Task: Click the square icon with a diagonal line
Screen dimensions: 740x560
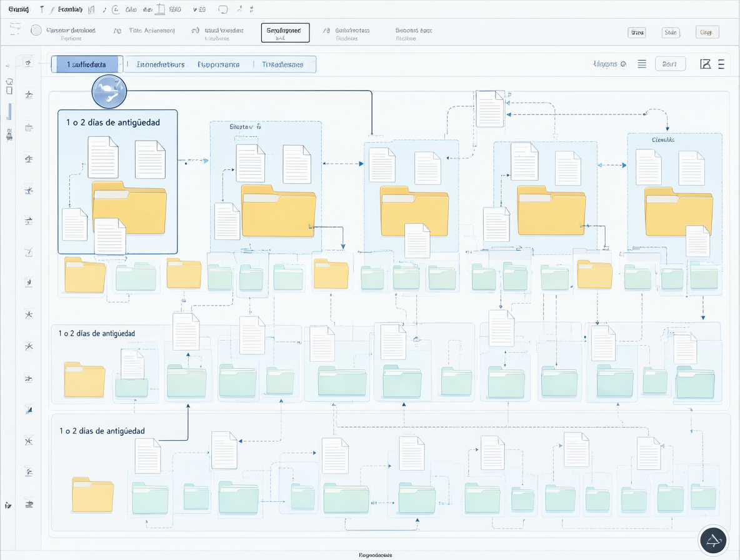Action: (705, 64)
